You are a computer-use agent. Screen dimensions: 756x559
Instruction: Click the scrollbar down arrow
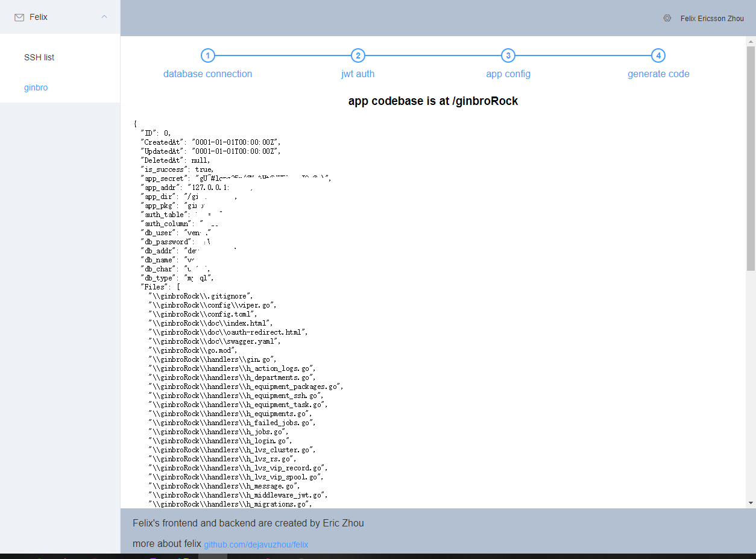(751, 502)
